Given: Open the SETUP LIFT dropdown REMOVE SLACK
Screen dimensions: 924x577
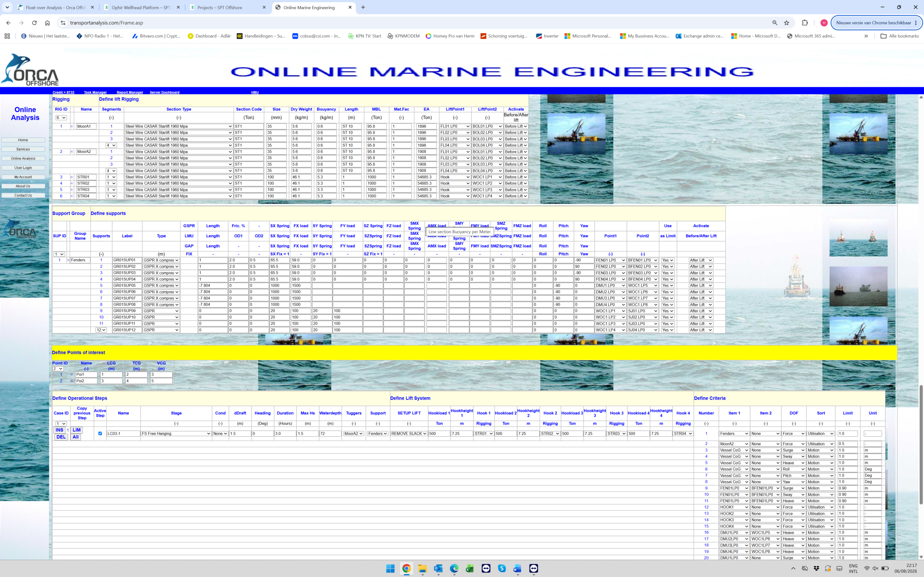Looking at the screenshot, I should (x=409, y=433).
